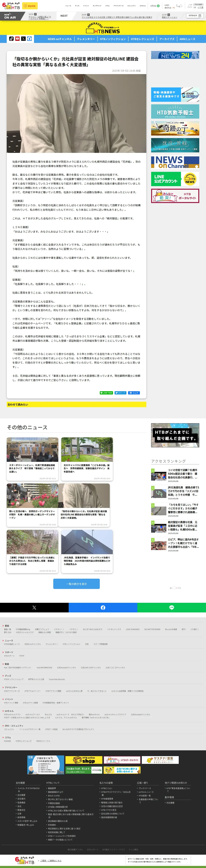Share page on Facebook blue bar
The width and height of the screenshot is (206, 868).
coord(103,608)
